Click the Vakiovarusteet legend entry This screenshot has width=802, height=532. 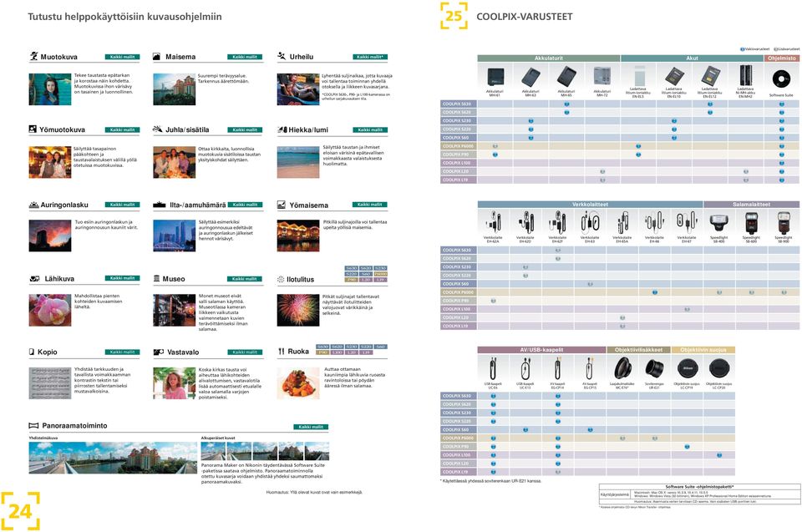pyautogui.click(x=755, y=49)
